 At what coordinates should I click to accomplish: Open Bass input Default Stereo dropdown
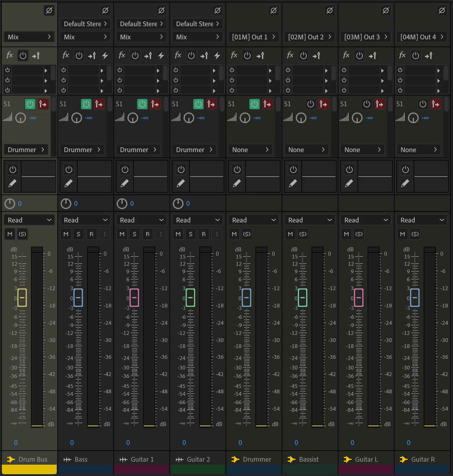[85, 24]
